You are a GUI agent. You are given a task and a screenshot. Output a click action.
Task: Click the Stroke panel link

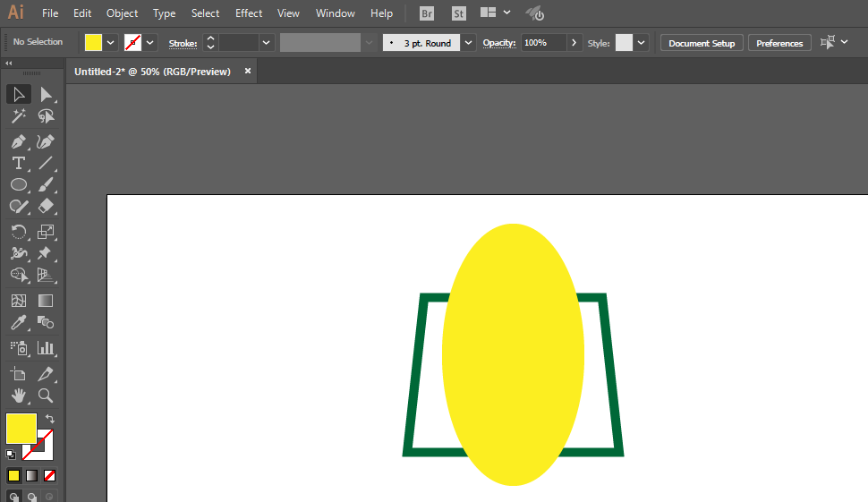tap(183, 43)
